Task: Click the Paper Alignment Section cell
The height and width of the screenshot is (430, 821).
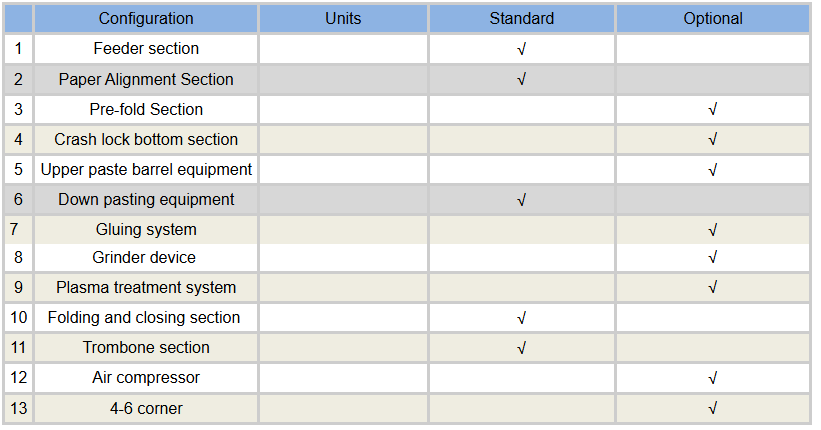Action: [x=146, y=80]
